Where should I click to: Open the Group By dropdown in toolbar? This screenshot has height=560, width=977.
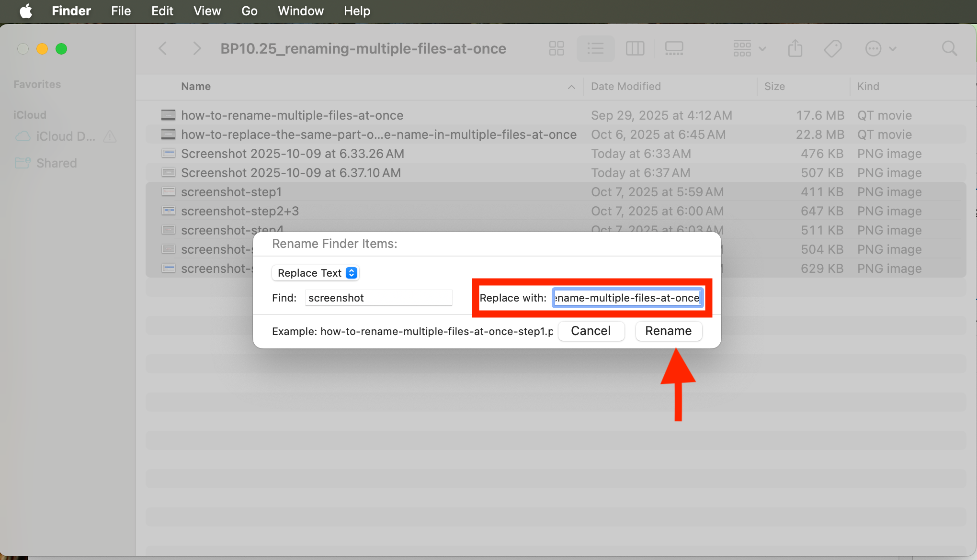click(x=750, y=48)
